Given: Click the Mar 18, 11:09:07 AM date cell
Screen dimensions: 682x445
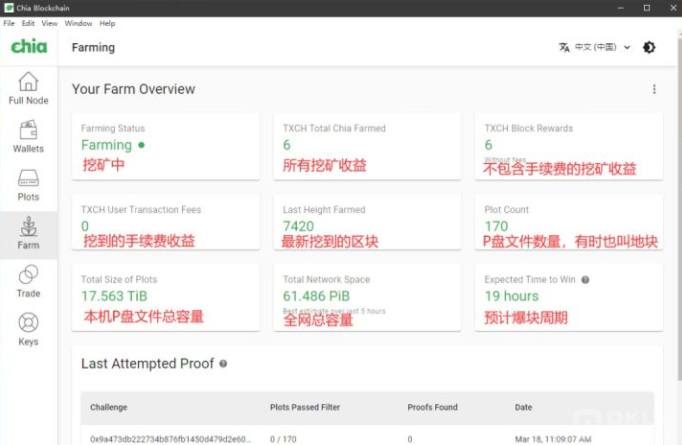Looking at the screenshot, I should tap(553, 439).
